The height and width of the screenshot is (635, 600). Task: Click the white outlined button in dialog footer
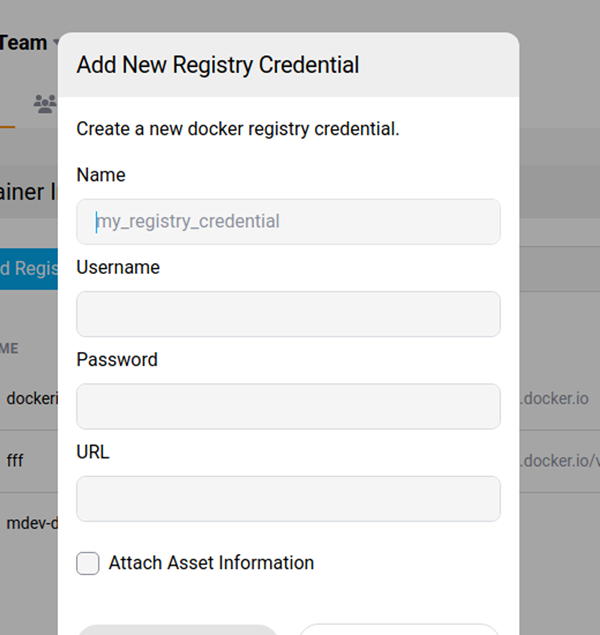(398, 629)
